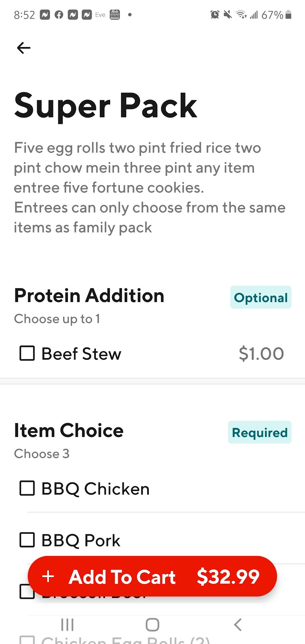This screenshot has width=305, height=644.
Task: Tap the Facebook notification icon in status bar
Action: click(59, 15)
